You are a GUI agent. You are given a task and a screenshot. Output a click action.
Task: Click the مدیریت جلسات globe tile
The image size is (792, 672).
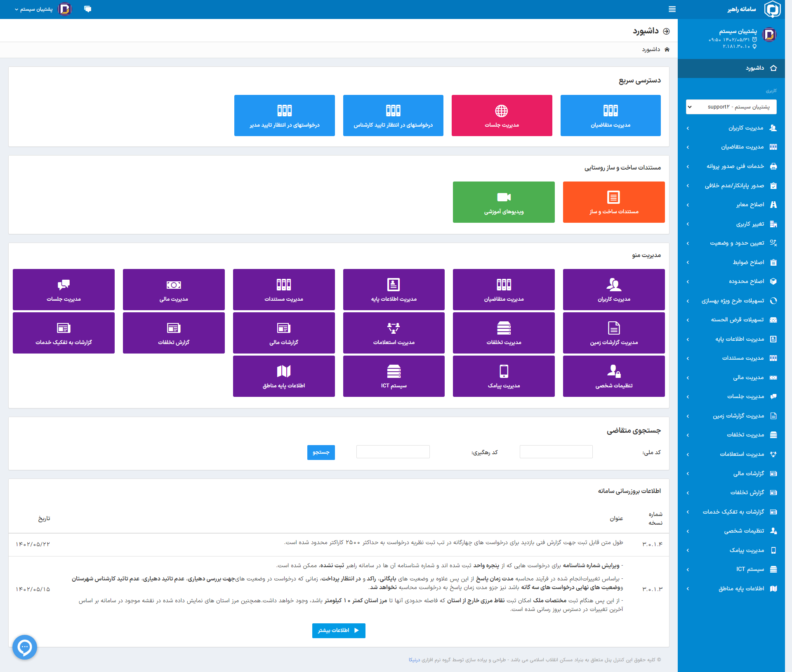click(x=502, y=116)
